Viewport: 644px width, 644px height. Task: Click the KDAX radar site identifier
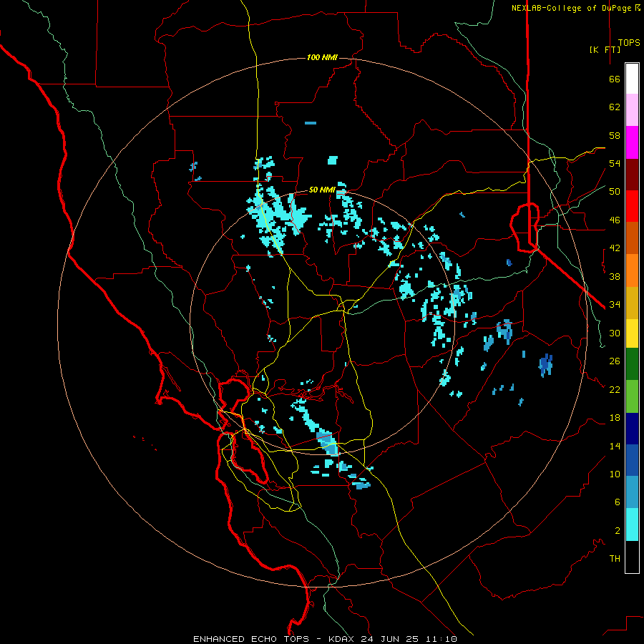[x=343, y=639]
